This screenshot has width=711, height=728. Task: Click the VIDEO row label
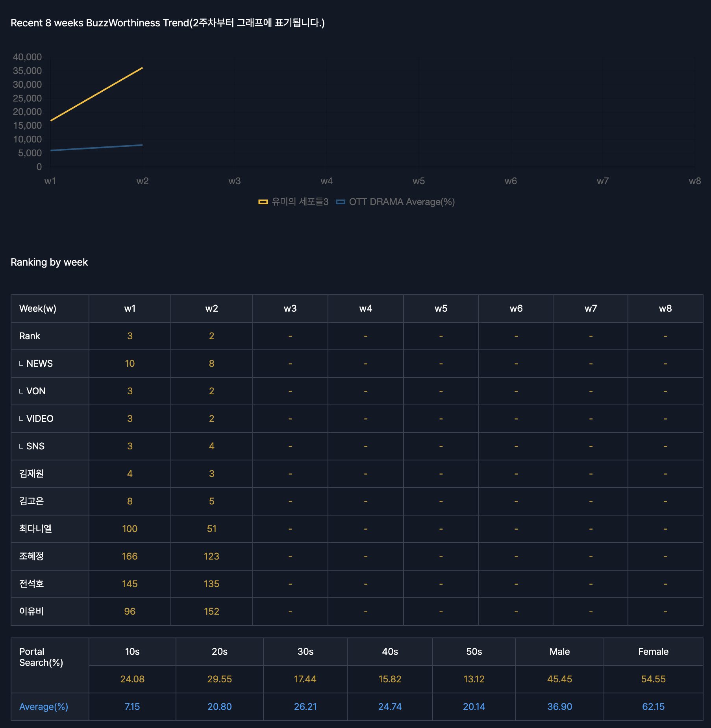[x=39, y=419]
